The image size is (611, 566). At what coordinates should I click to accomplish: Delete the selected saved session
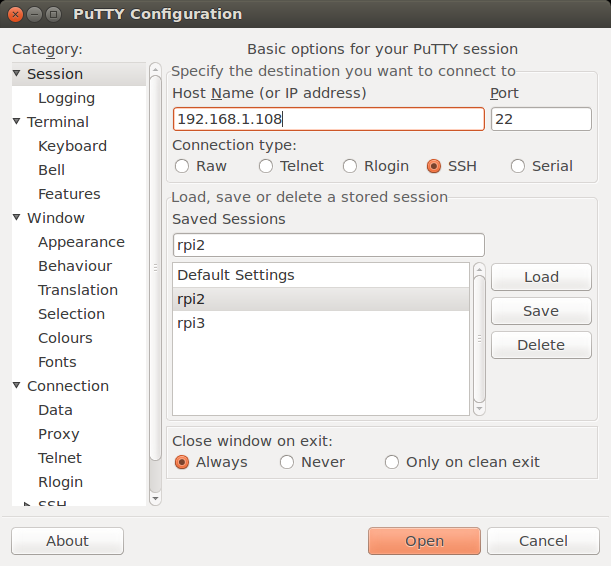pyautogui.click(x=541, y=345)
